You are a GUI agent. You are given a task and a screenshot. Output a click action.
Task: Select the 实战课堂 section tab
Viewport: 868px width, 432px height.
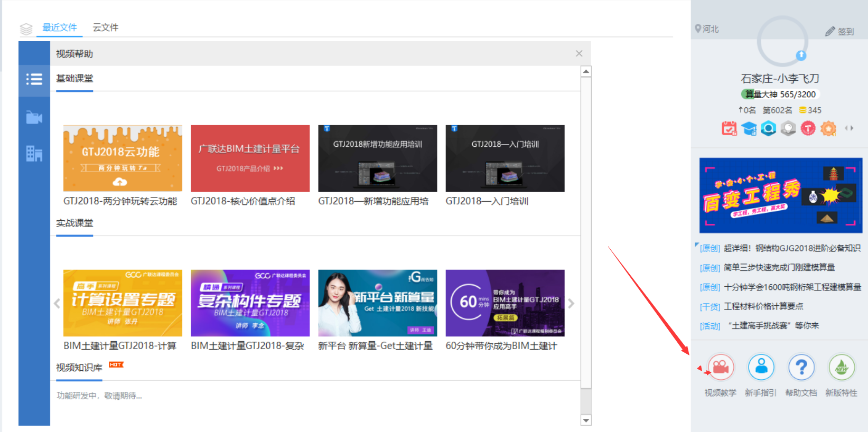[74, 223]
